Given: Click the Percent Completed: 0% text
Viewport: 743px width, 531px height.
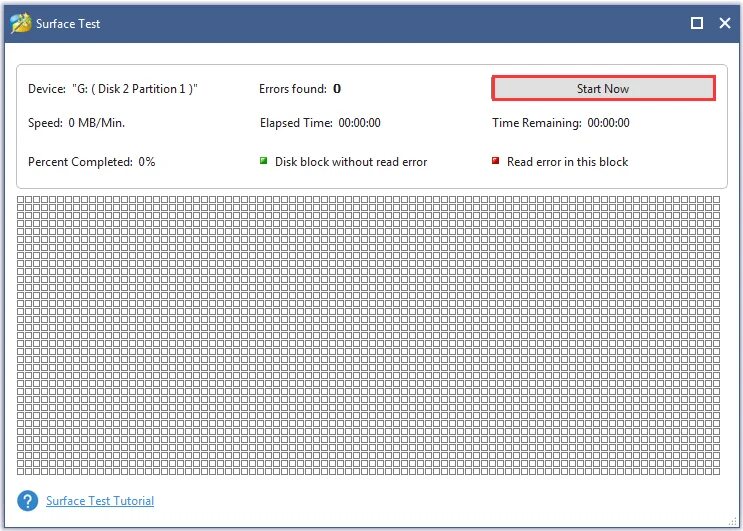Looking at the screenshot, I should [91, 162].
